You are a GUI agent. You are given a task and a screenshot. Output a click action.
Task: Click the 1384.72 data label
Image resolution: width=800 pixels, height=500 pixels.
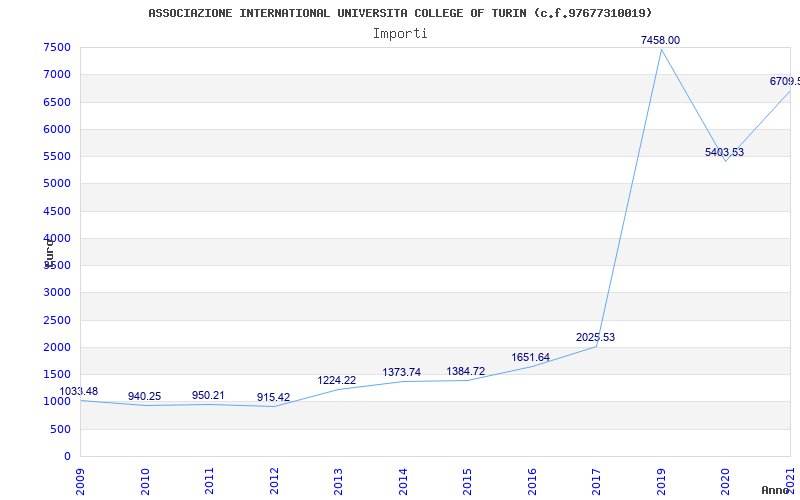466,371
